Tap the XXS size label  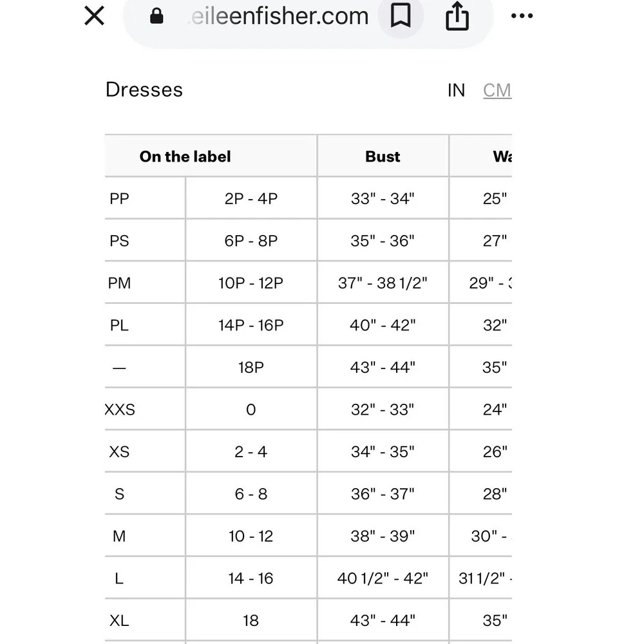click(120, 410)
